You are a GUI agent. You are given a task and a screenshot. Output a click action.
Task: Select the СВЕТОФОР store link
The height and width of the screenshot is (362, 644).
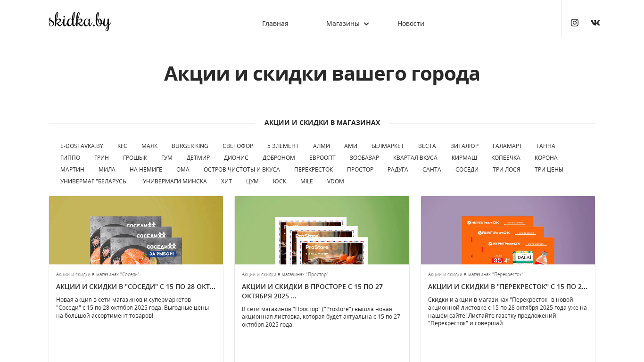[238, 146]
